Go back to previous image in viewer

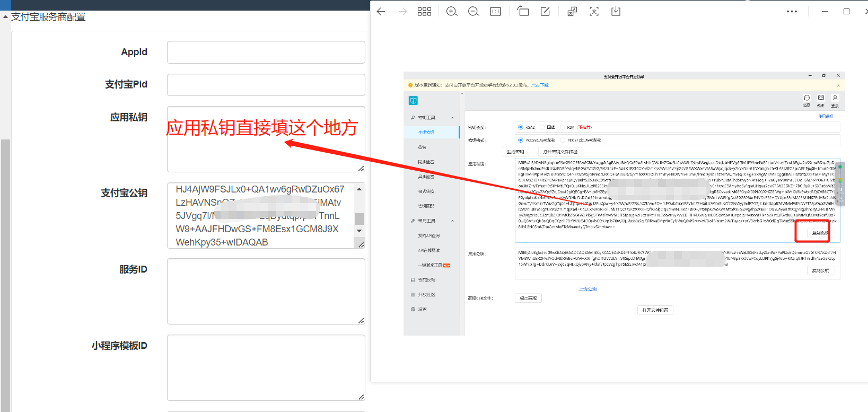(x=381, y=12)
